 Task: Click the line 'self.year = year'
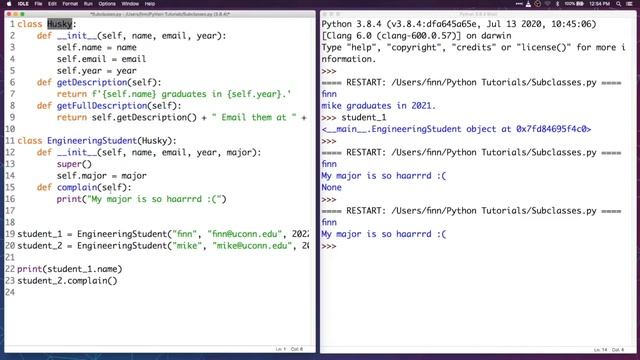pyautogui.click(x=97, y=71)
